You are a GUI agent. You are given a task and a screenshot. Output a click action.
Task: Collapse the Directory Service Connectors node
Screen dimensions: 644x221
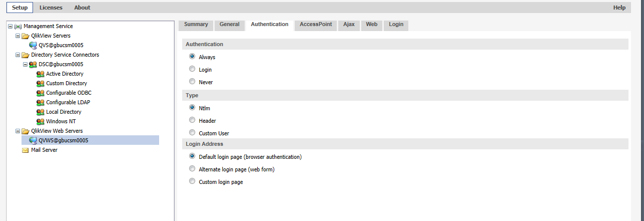click(x=18, y=55)
